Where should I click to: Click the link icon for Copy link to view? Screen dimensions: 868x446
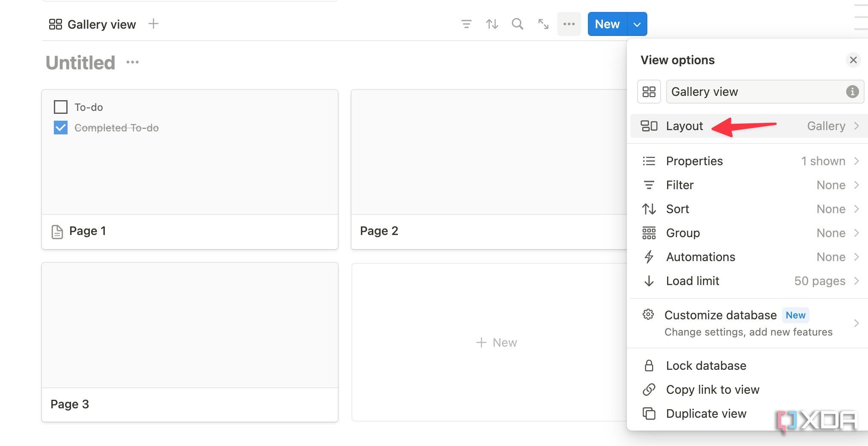[649, 390]
